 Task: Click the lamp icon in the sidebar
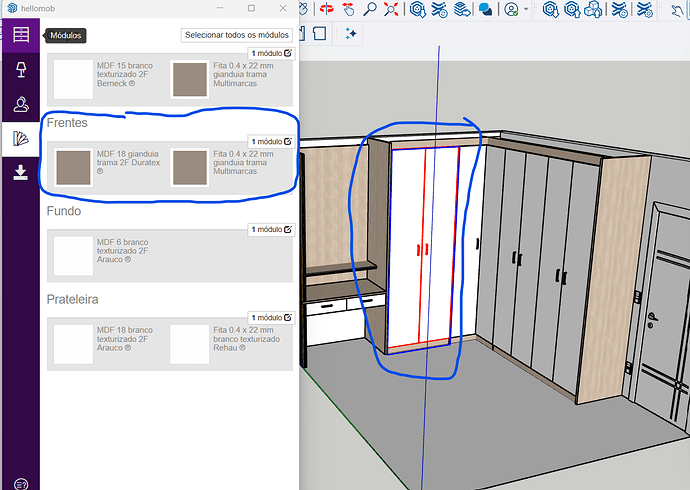coord(20,69)
